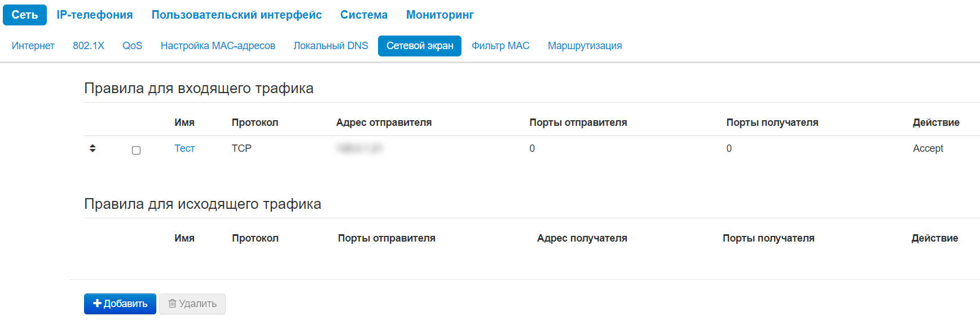This screenshot has height=320, width=980.
Task: Click the Удалить button
Action: (192, 304)
